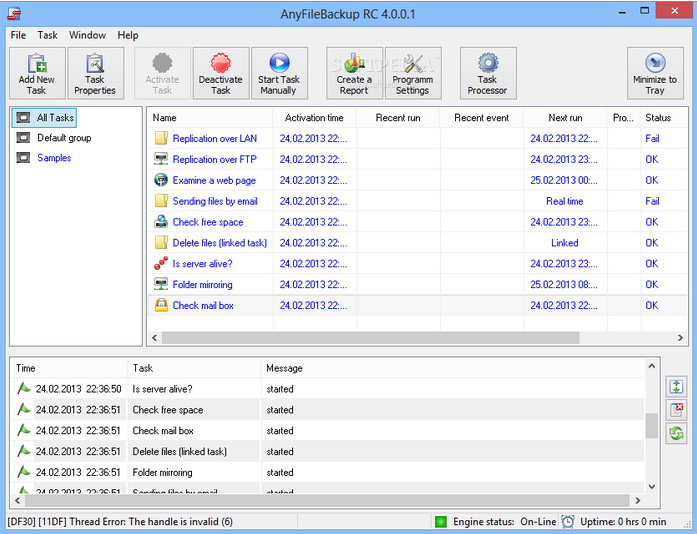Click the log Task column header
Screen dimensions: 697x534
pyautogui.click(x=194, y=368)
